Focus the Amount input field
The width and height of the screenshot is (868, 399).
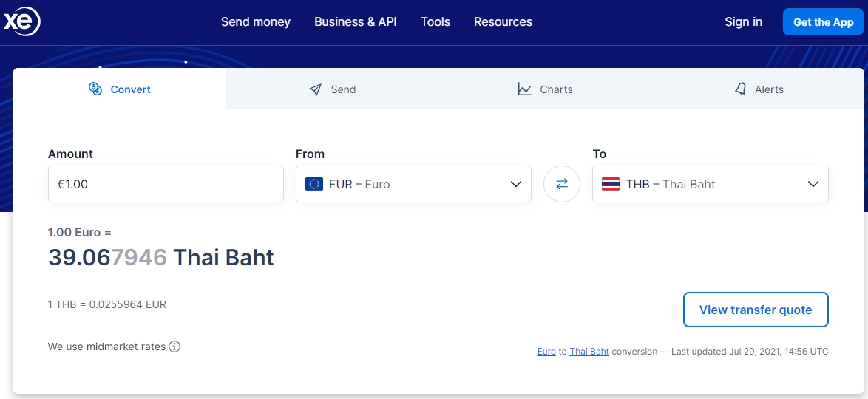click(166, 184)
